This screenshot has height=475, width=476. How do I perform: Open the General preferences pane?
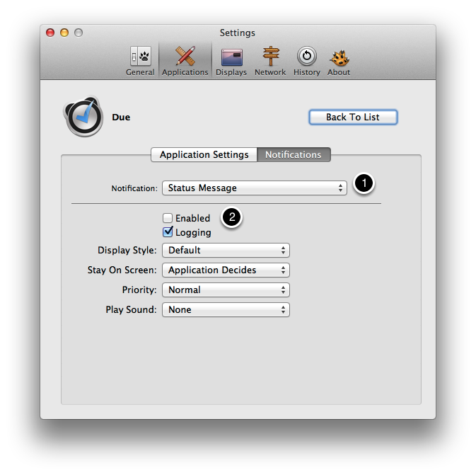tap(140, 60)
